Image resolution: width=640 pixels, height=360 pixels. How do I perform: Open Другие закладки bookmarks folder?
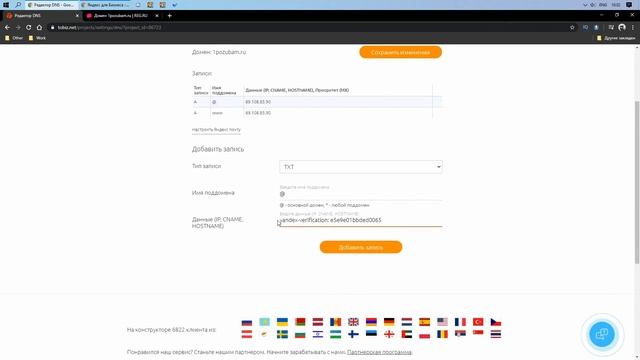(x=616, y=38)
